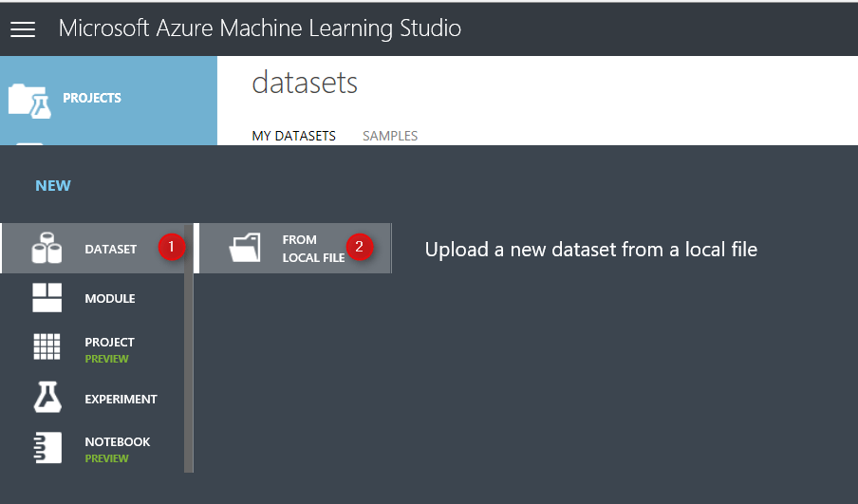858x504 pixels.
Task: Click the Experiment flask icon
Action: (47, 399)
